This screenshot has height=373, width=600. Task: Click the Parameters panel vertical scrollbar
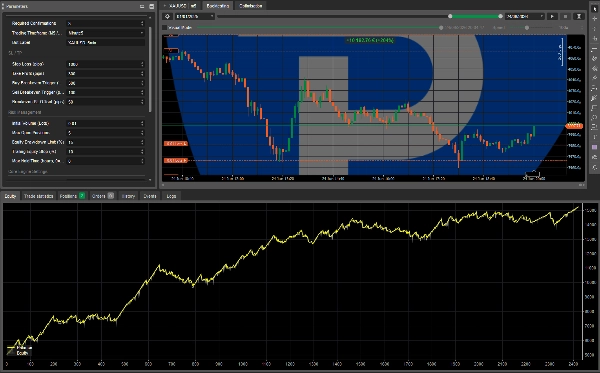[150, 69]
